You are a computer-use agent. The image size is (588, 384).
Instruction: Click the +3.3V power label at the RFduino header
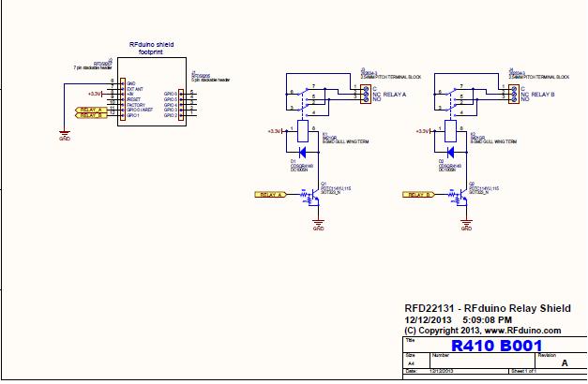pyautogui.click(x=93, y=94)
